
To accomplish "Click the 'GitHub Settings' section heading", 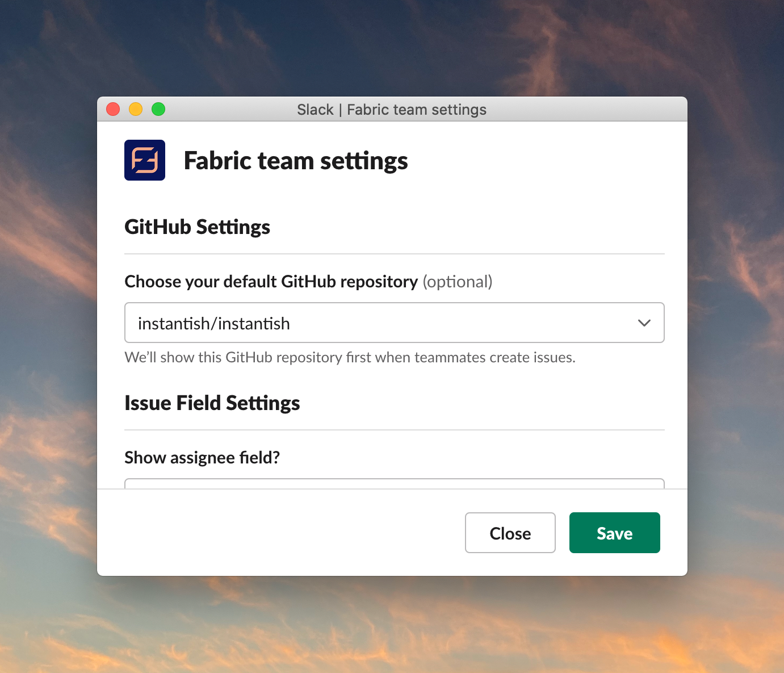I will coord(197,227).
